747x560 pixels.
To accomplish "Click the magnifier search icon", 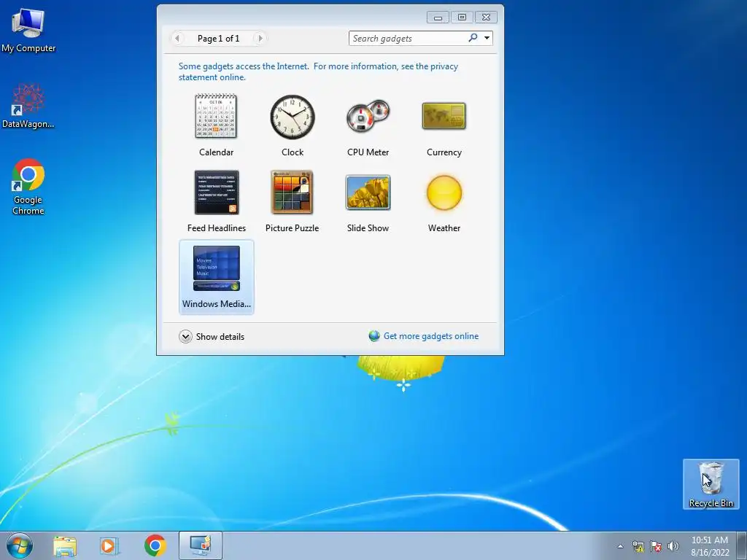I will [473, 38].
